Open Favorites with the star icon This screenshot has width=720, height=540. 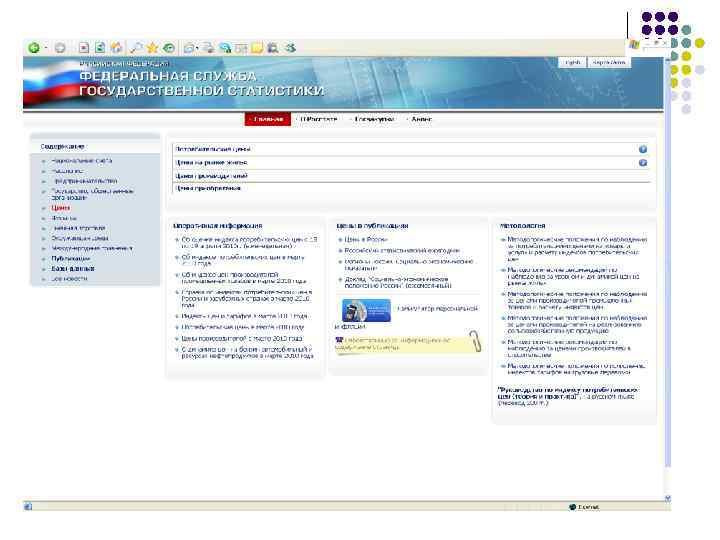[152, 48]
